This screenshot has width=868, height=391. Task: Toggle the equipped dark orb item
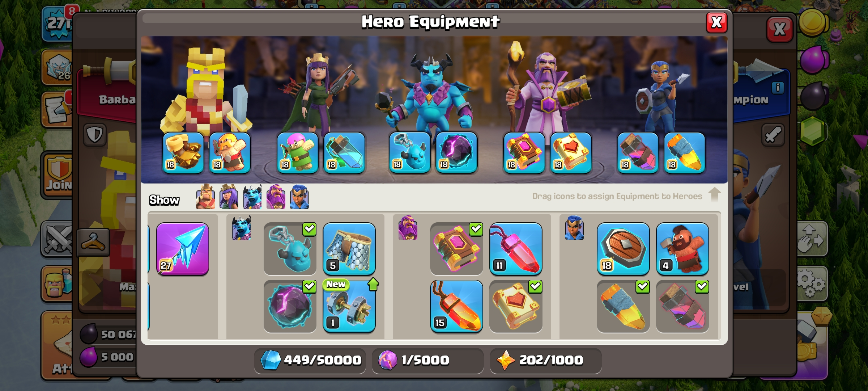[x=290, y=306]
